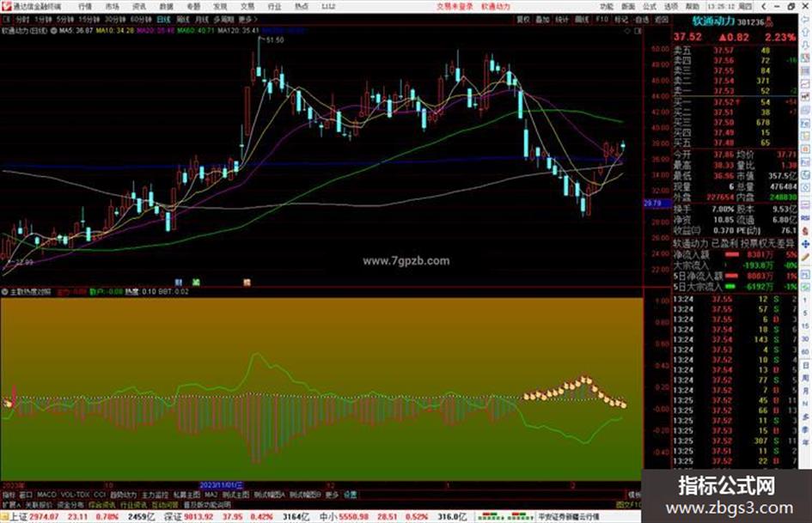Click the 标记 toolbar button
This screenshot has width=812, height=523.
pos(621,19)
